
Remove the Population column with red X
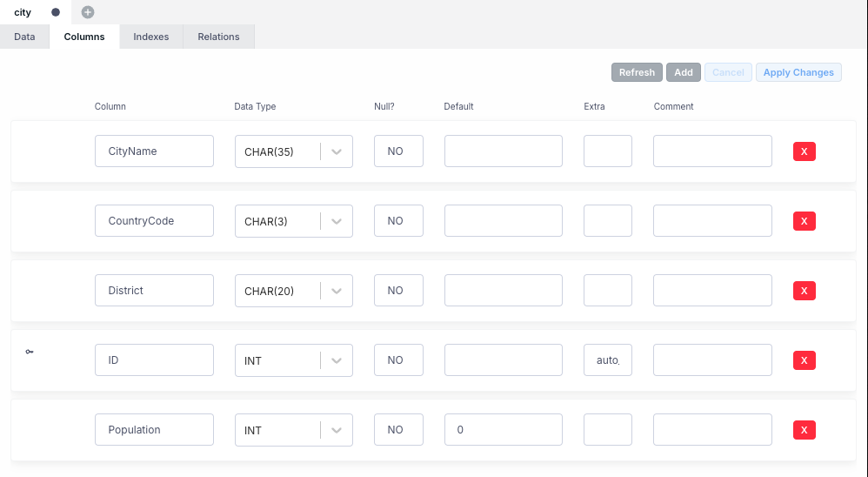coord(804,430)
